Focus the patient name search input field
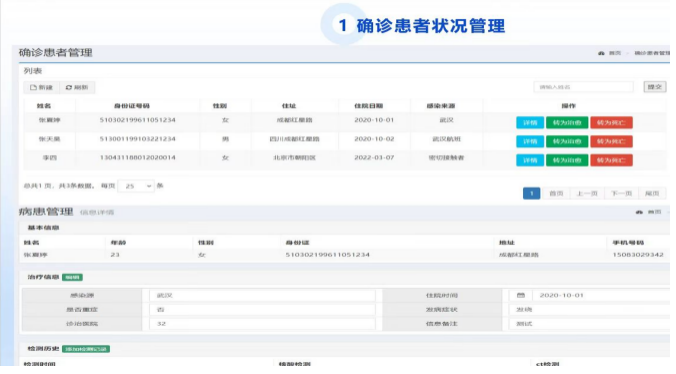This screenshot has height=374, width=676. click(583, 87)
